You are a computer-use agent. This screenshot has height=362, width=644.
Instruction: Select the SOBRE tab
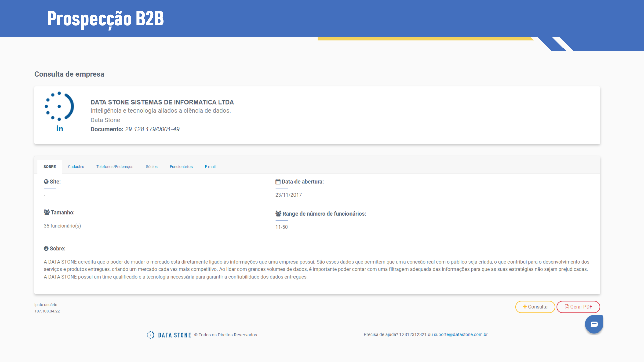(x=50, y=167)
